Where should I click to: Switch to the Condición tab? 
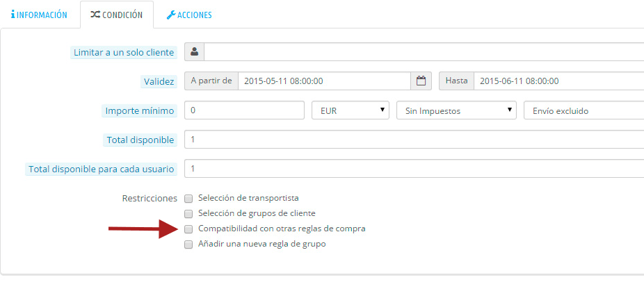[117, 15]
